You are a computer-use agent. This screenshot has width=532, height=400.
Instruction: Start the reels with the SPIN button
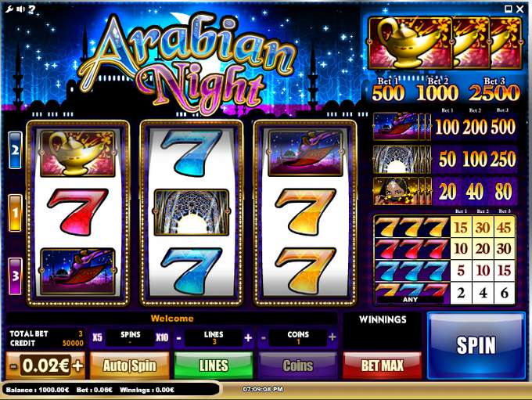476,345
